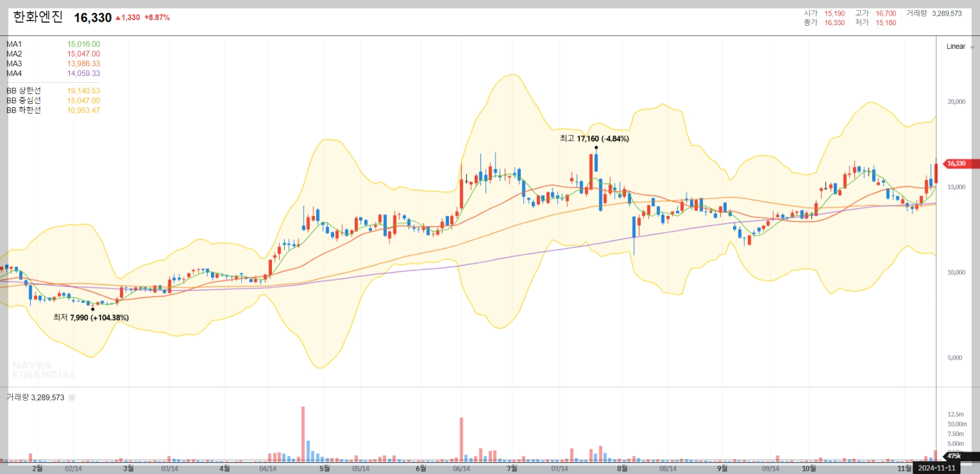Click the 12.5m volume axis label
Viewport: 980px width, 474px height.
point(955,414)
